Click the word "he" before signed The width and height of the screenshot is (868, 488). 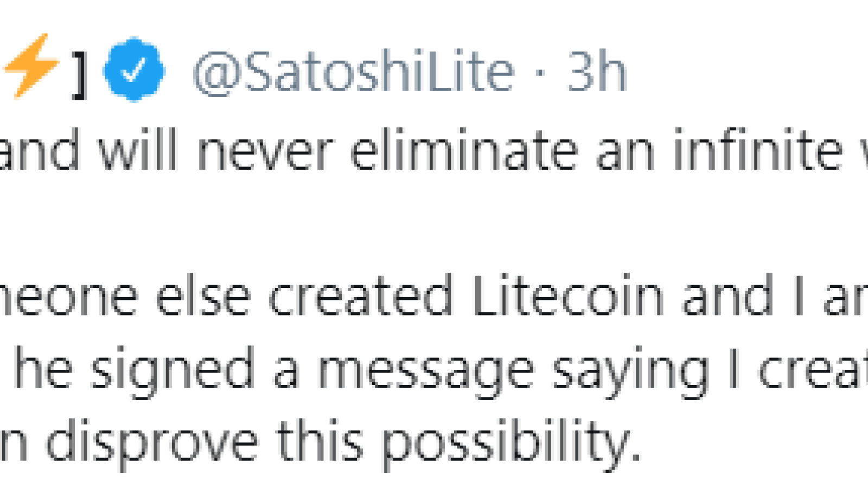click(x=43, y=368)
